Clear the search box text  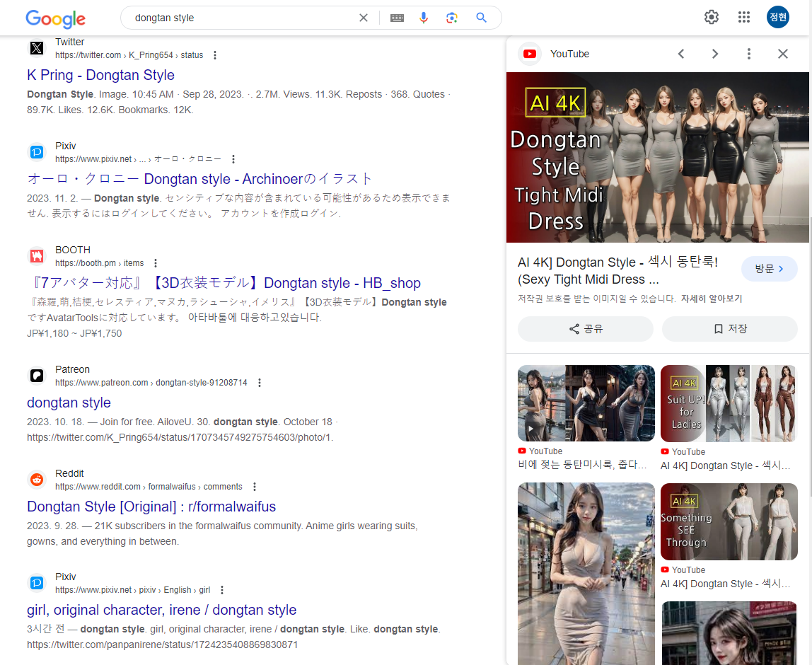pyautogui.click(x=364, y=18)
